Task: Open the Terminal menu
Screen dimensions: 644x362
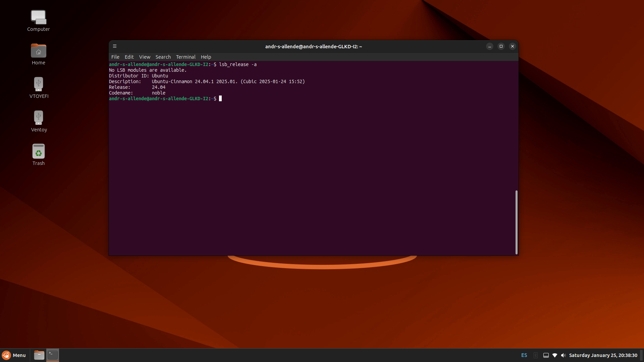Action: click(185, 57)
